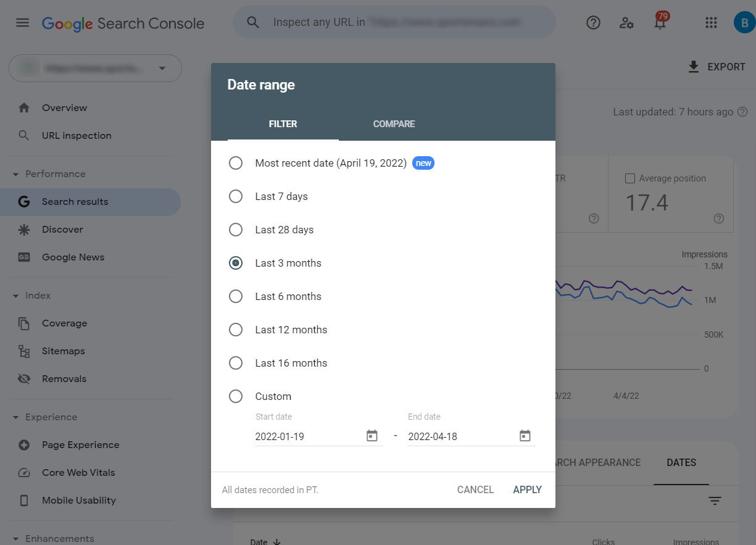Image resolution: width=756 pixels, height=545 pixels.
Task: Click the Google Search Console logo
Action: tap(123, 23)
